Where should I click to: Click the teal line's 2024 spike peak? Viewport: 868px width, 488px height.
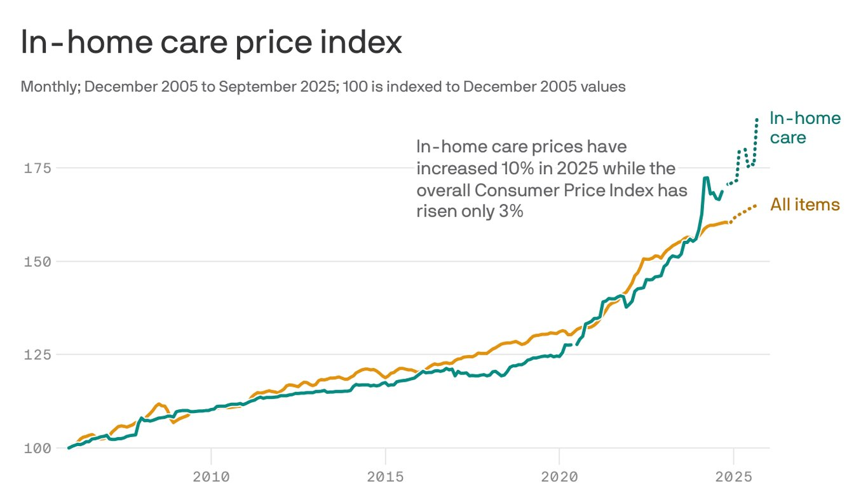point(705,178)
